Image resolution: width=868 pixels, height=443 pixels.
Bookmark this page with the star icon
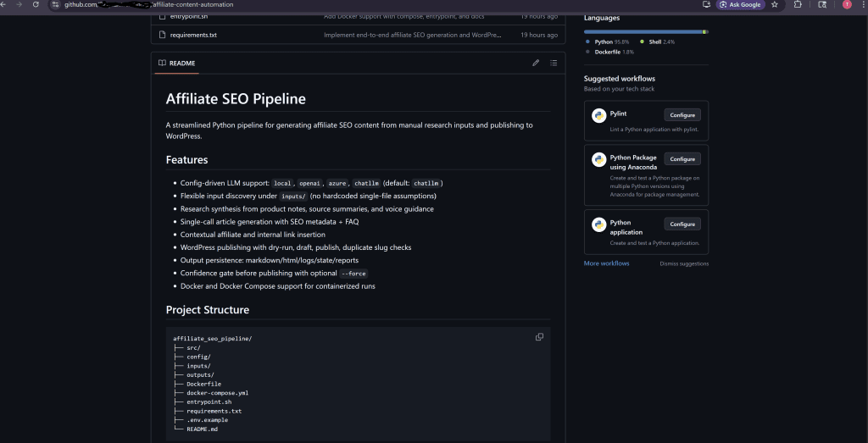775,4
